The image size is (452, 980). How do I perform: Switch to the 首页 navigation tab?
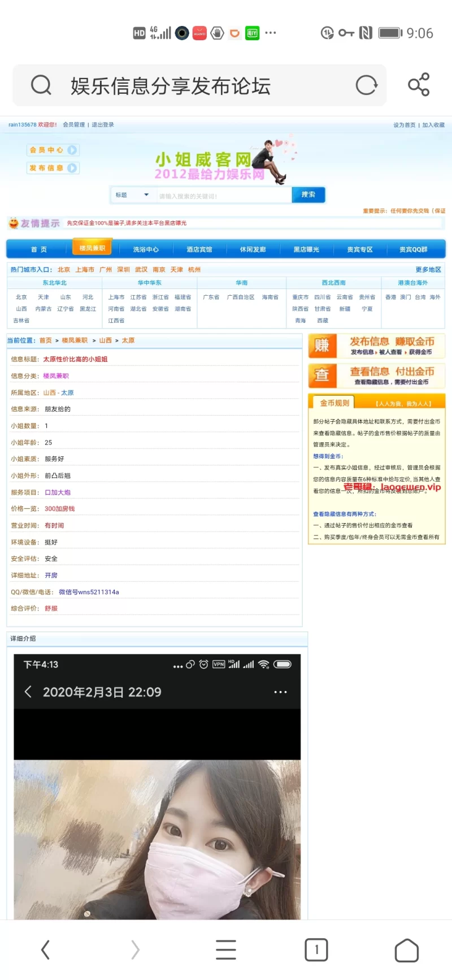[39, 249]
